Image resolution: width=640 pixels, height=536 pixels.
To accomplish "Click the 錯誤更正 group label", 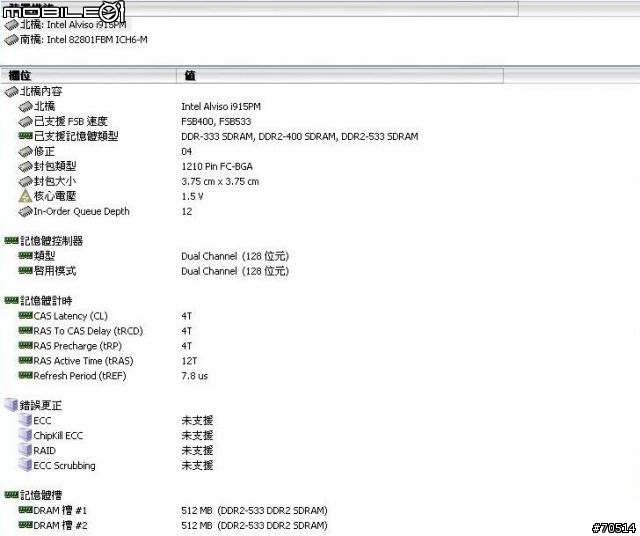I will pos(41,405).
